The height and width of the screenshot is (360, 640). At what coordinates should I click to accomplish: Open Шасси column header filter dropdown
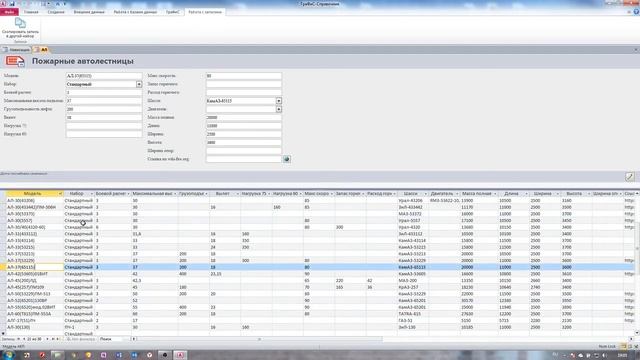click(x=425, y=193)
